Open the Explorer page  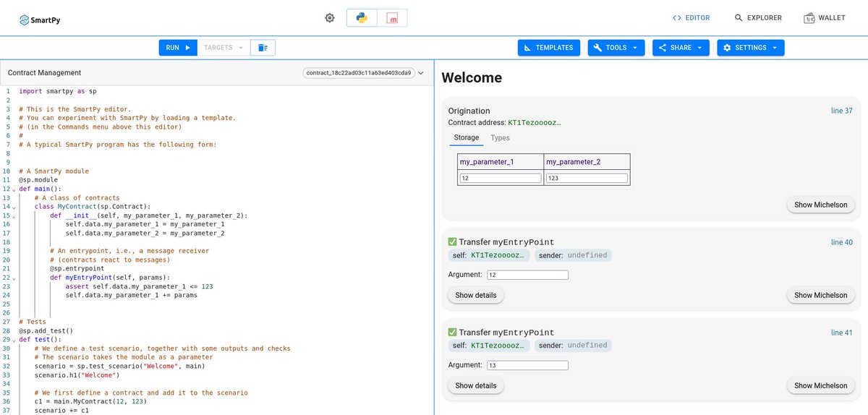point(758,18)
